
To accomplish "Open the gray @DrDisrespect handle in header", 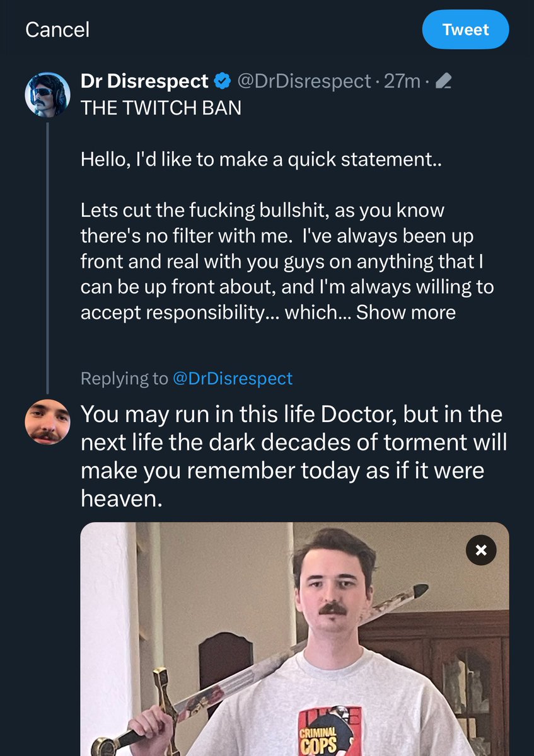I will click(303, 81).
